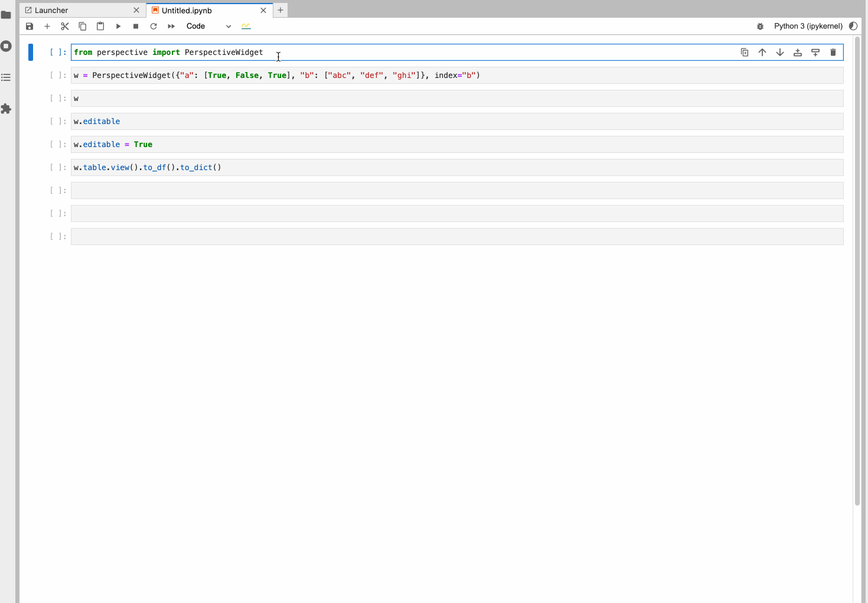Run the selected cell
The image size is (868, 603).
point(118,26)
